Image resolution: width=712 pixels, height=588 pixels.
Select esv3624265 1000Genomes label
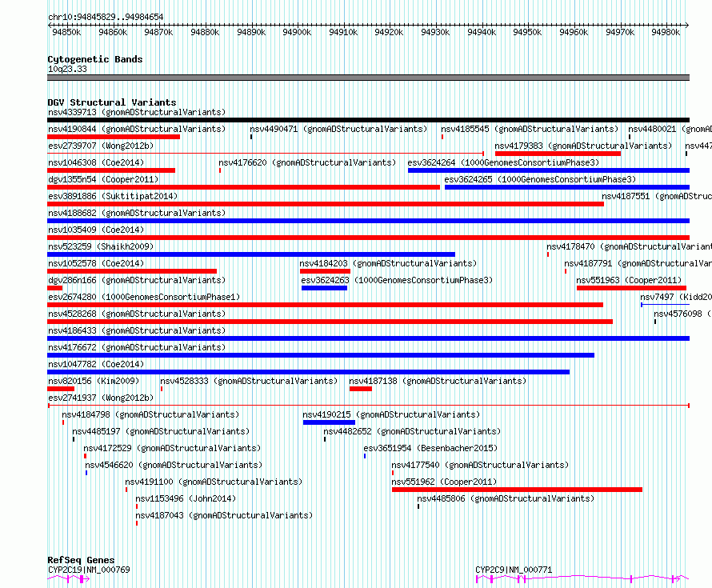point(540,179)
